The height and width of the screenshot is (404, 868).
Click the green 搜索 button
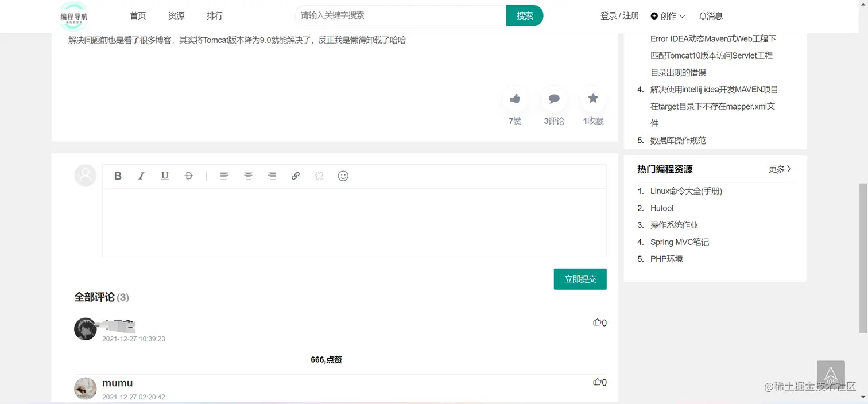point(525,15)
